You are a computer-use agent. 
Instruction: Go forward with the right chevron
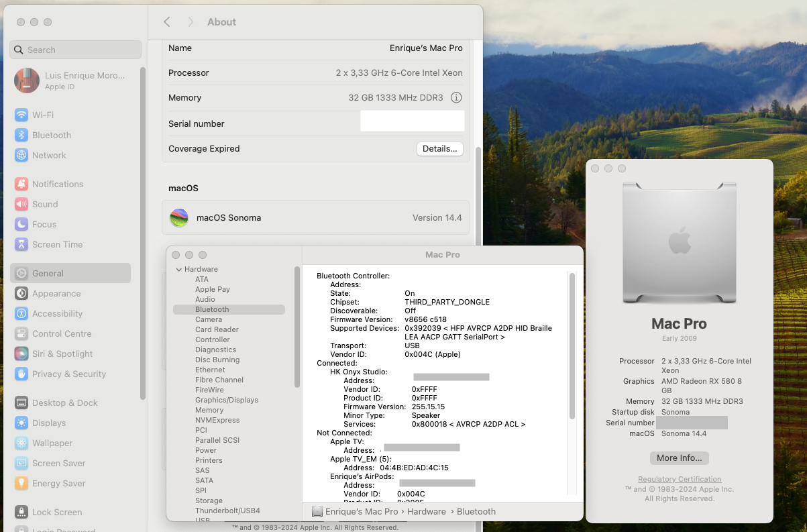191,22
